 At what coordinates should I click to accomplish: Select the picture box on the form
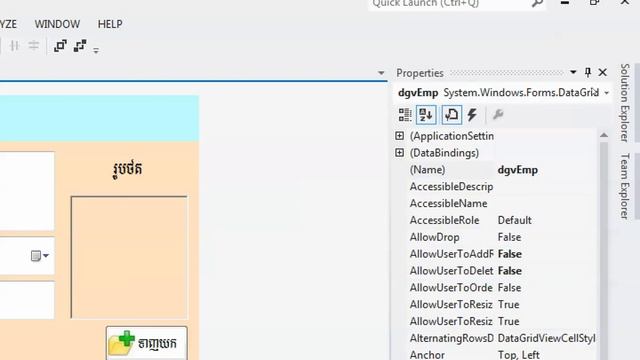(129, 257)
